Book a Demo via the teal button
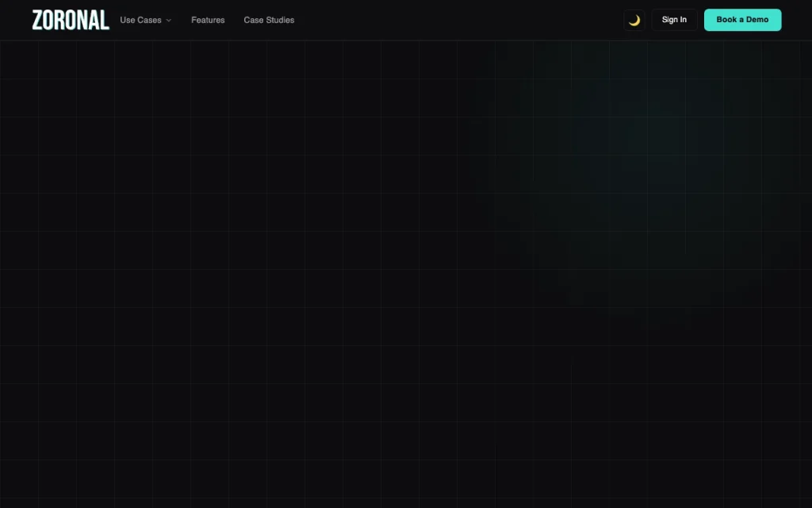812x508 pixels. [x=742, y=20]
